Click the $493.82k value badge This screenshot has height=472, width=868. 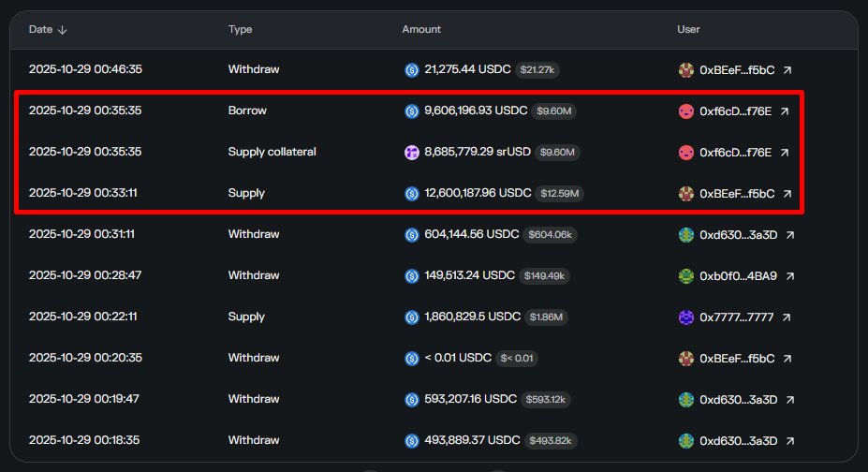click(x=551, y=441)
